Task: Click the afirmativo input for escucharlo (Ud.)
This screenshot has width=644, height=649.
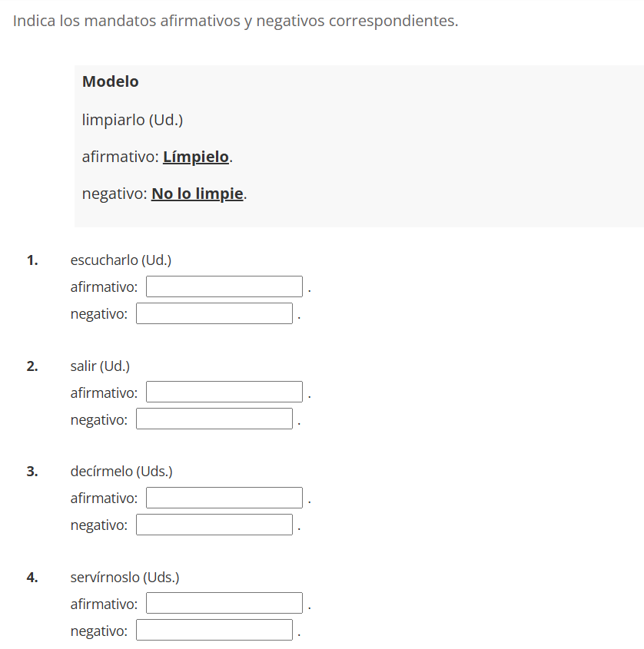Action: (224, 286)
